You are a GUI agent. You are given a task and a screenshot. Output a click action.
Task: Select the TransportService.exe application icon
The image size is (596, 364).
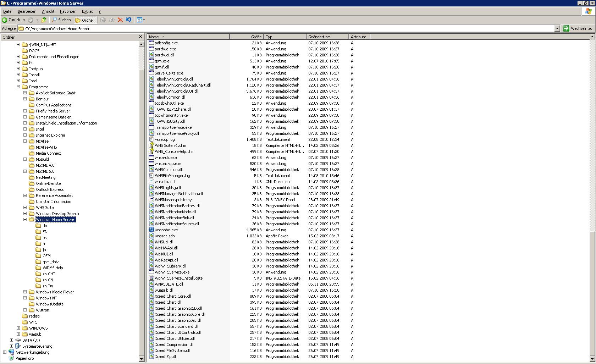point(151,127)
